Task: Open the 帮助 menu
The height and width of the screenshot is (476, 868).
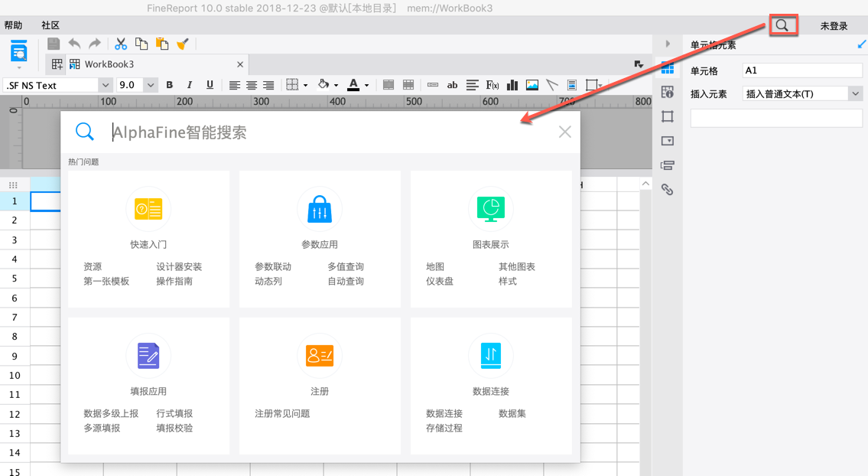Action: [13, 25]
